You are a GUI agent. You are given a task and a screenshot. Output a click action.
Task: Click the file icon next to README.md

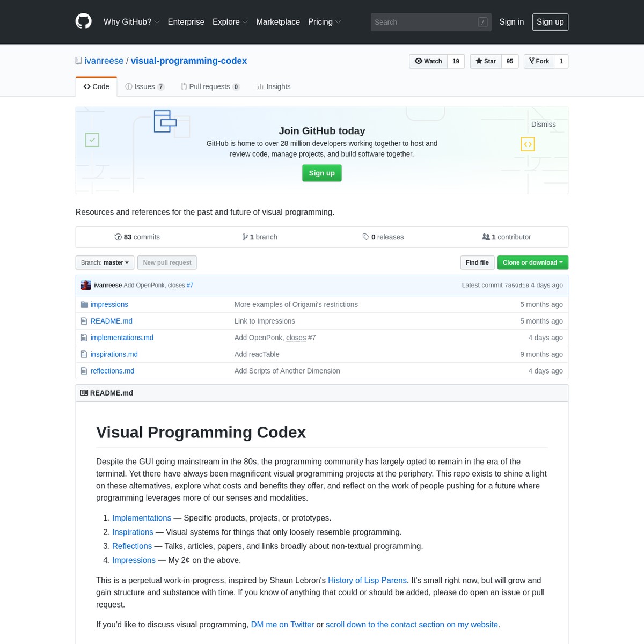[x=84, y=321]
